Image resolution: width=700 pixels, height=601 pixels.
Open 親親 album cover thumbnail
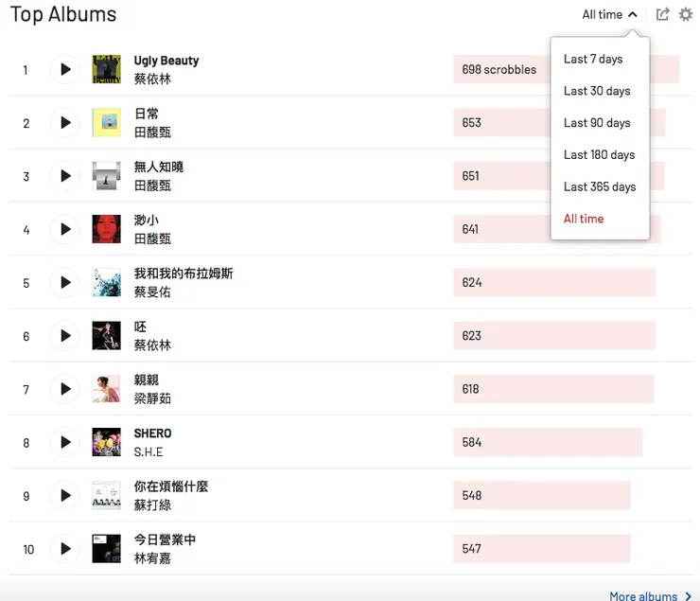[x=106, y=389]
